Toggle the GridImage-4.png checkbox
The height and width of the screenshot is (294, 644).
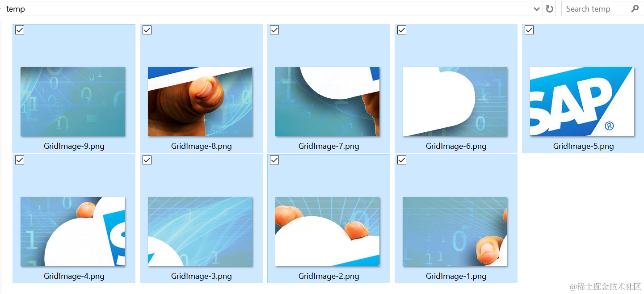pos(20,160)
